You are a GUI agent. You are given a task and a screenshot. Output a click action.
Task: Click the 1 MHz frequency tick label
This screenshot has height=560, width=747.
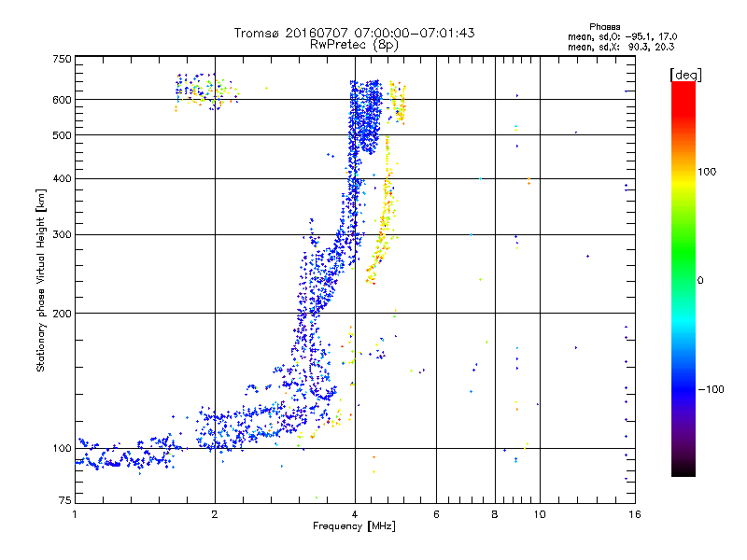coord(75,514)
